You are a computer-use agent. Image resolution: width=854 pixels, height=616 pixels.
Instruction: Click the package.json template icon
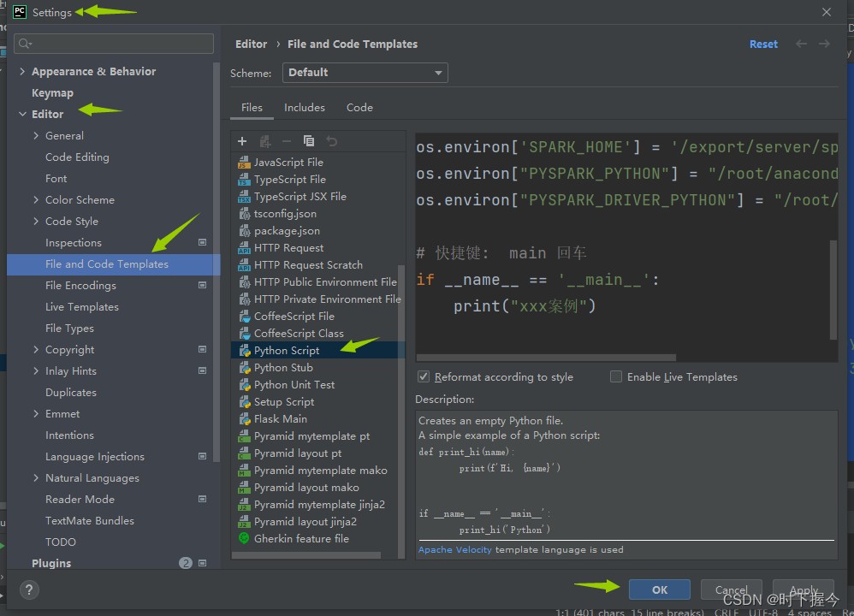[x=244, y=231]
